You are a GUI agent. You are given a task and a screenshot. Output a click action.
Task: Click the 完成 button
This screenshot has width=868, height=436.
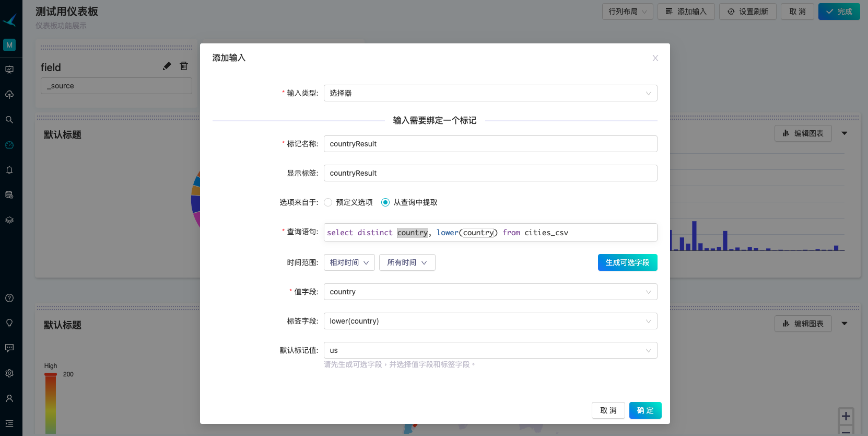coord(839,12)
